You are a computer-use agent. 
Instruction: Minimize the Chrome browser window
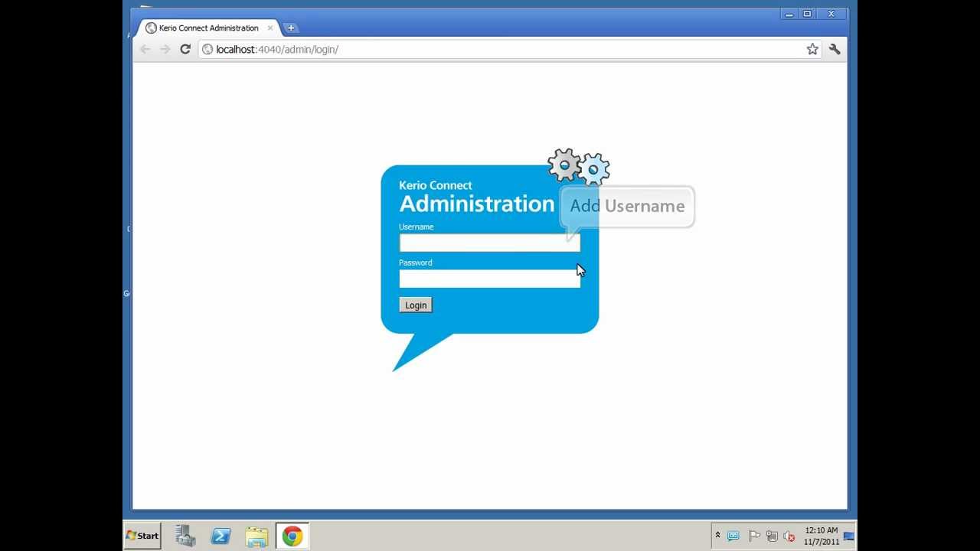[789, 14]
